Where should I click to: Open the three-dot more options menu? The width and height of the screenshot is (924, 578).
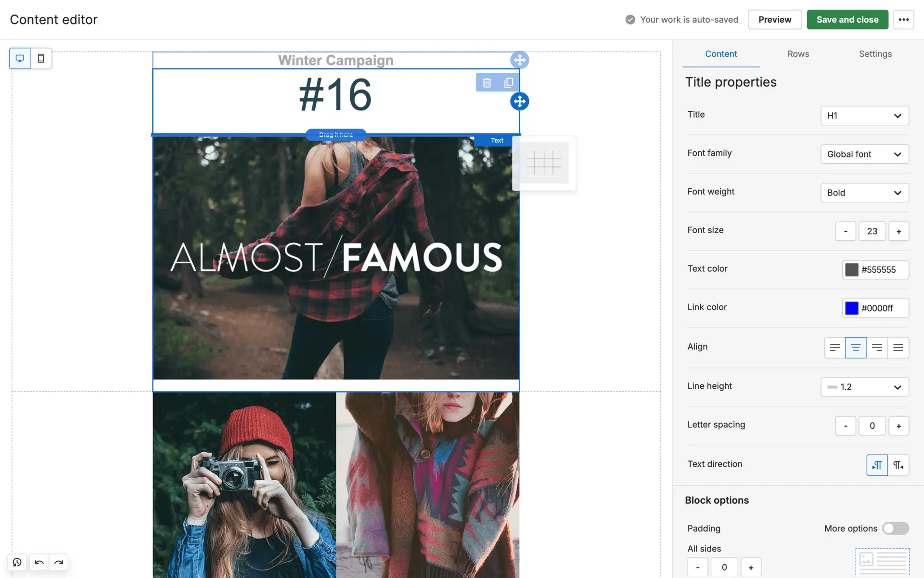pos(903,20)
